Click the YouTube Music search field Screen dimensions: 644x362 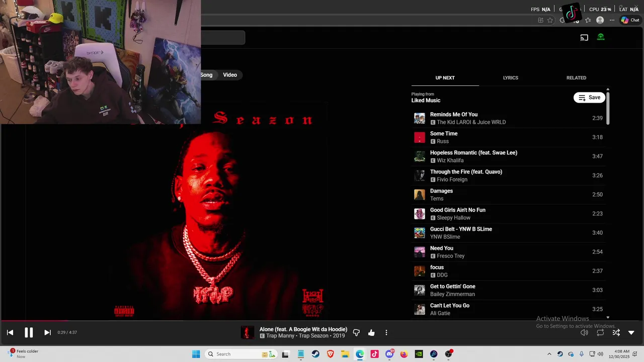coord(223,38)
